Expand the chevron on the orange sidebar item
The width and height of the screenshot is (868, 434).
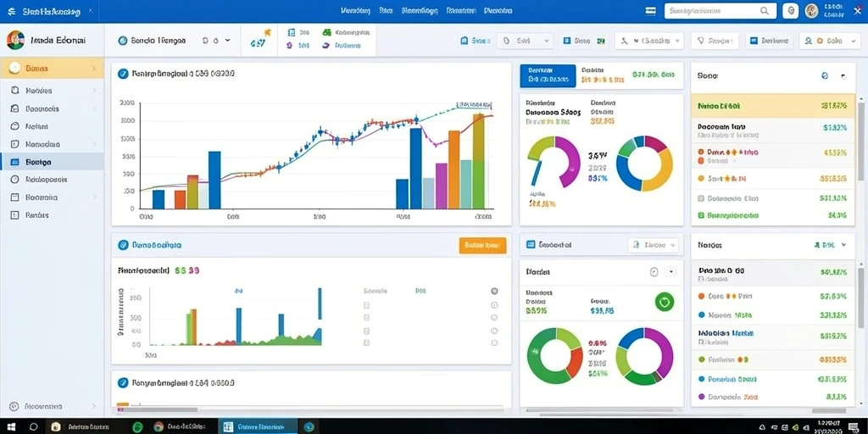[x=93, y=69]
